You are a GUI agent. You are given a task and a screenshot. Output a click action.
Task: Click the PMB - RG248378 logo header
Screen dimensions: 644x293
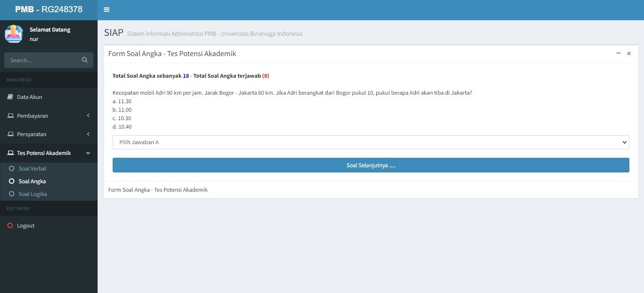pos(49,9)
